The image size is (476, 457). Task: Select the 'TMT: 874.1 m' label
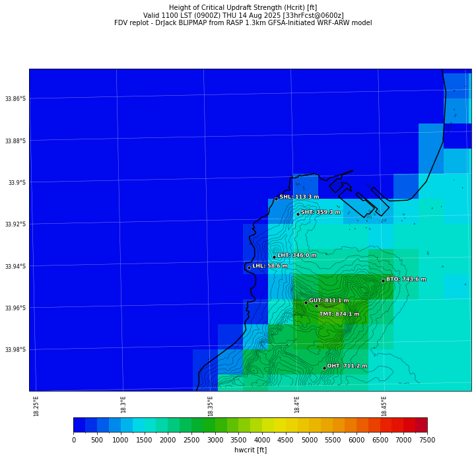point(339,314)
